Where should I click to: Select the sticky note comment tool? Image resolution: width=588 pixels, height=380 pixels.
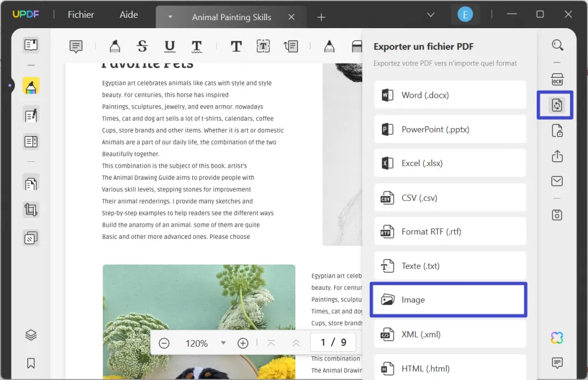tap(76, 46)
